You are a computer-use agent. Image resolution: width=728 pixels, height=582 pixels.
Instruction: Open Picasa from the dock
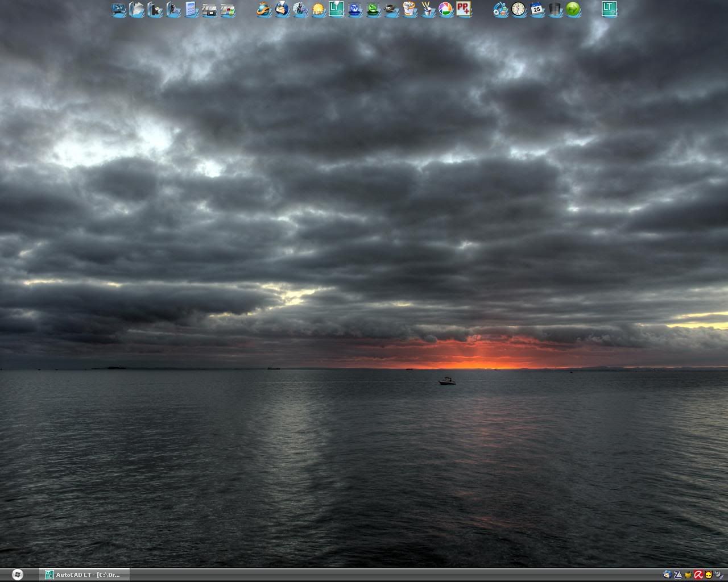click(x=446, y=9)
